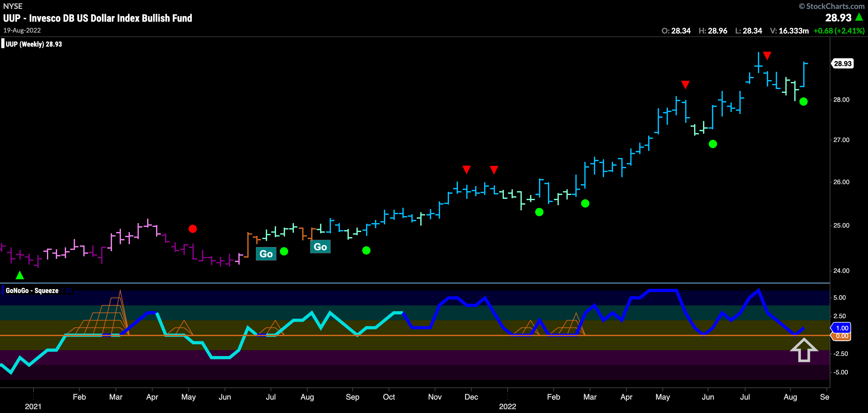Click the red down triangle above May 2022 peak
This screenshot has height=413, width=868.
point(685,85)
